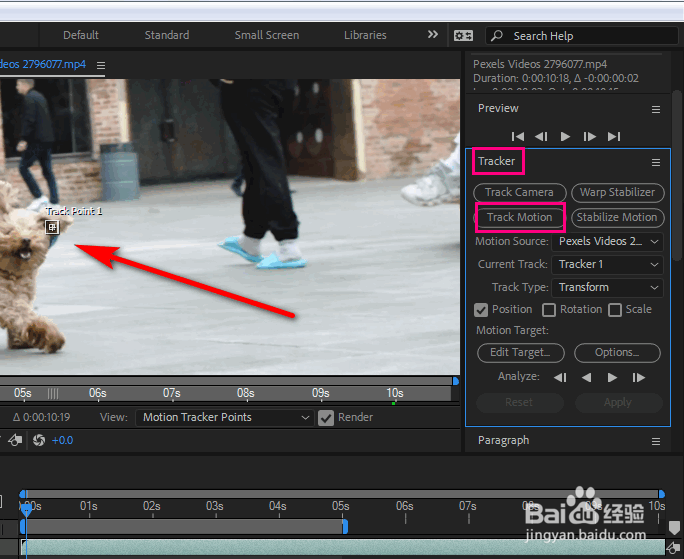Click the Warp Stabilizer button
684x559 pixels.
pos(617,192)
